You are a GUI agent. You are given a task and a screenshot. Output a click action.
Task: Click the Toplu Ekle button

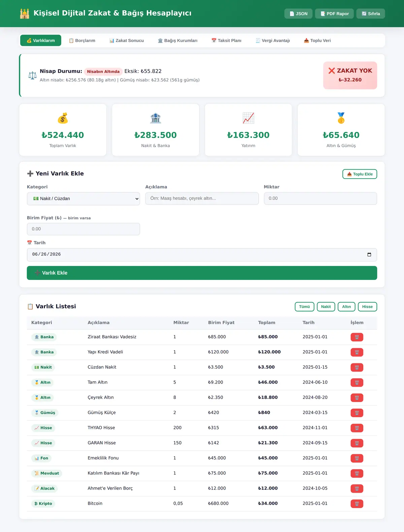tap(360, 174)
